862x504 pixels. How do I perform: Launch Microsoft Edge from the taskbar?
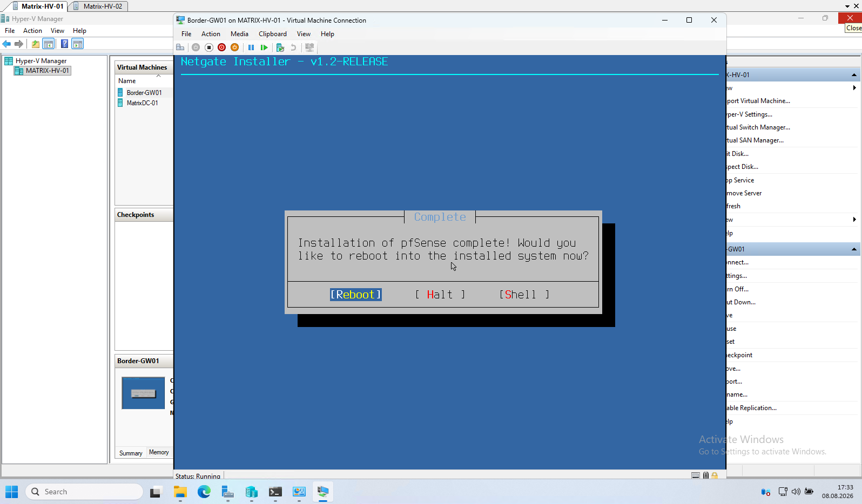tap(204, 492)
